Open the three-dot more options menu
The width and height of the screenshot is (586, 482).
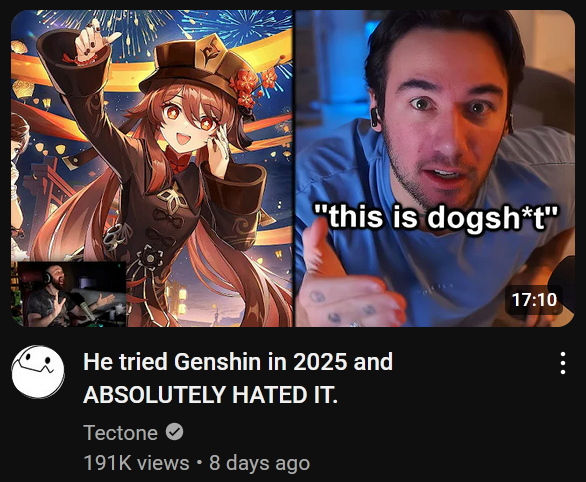click(563, 363)
